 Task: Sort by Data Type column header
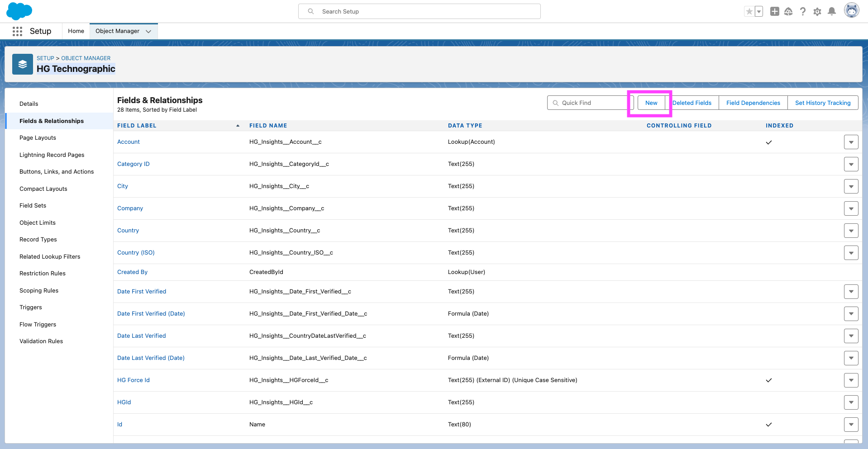tap(465, 126)
